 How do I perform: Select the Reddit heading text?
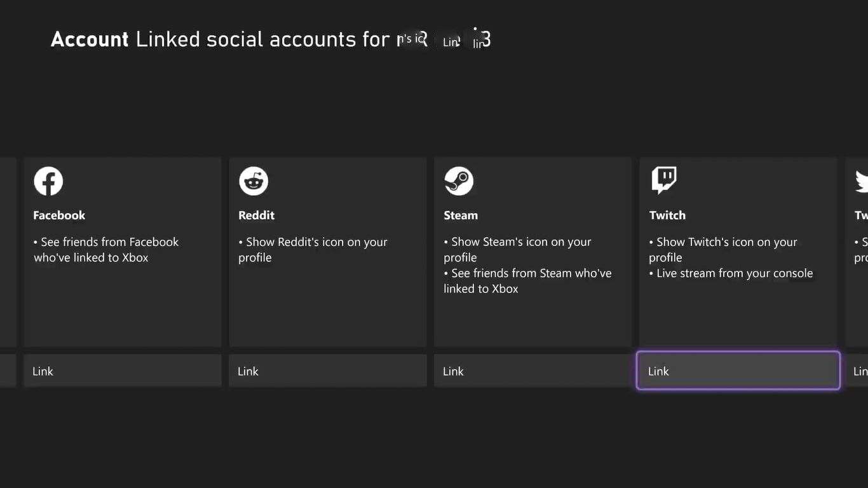[256, 215]
